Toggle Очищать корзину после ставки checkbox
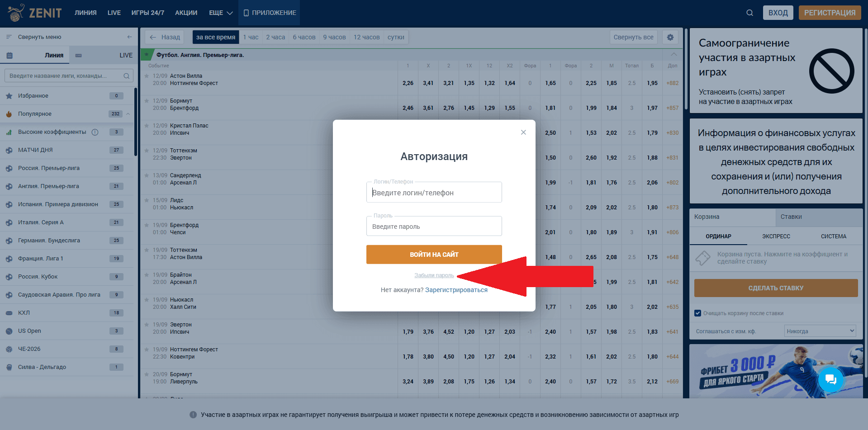This screenshot has height=430, width=868. [697, 313]
